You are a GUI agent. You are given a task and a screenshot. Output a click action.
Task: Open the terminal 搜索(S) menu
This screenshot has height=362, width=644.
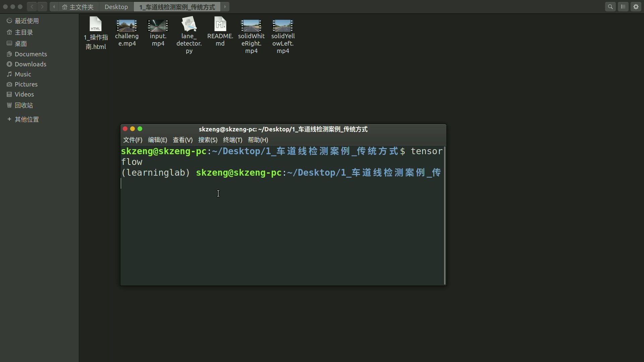point(208,140)
